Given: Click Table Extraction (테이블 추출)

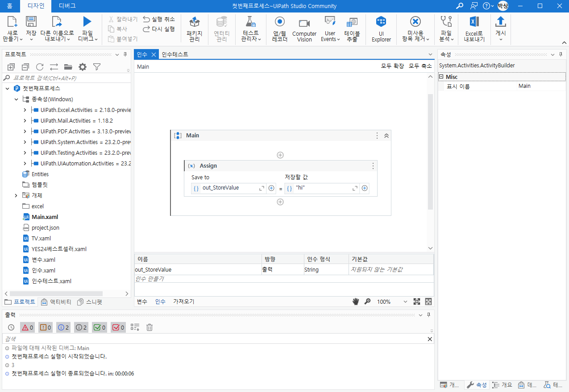Looking at the screenshot, I should [352, 29].
